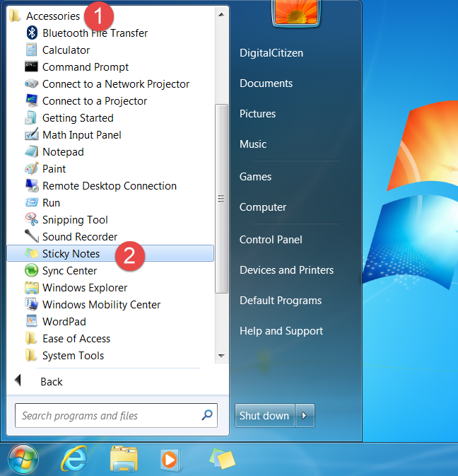The height and width of the screenshot is (476, 458).
Task: Click the Shut down button
Action: coord(264,415)
